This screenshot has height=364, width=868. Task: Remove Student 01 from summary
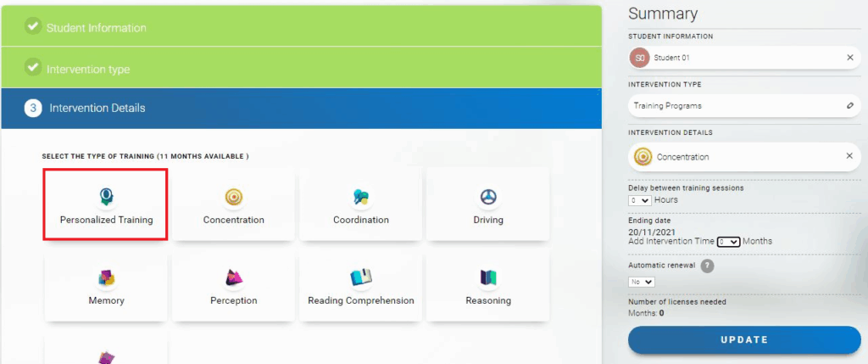(x=849, y=58)
